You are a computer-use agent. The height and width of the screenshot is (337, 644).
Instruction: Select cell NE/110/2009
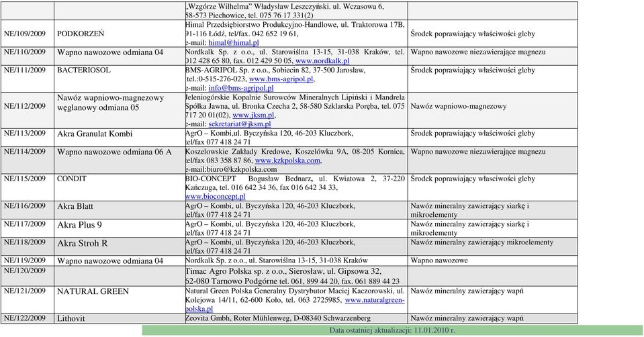tap(27, 56)
